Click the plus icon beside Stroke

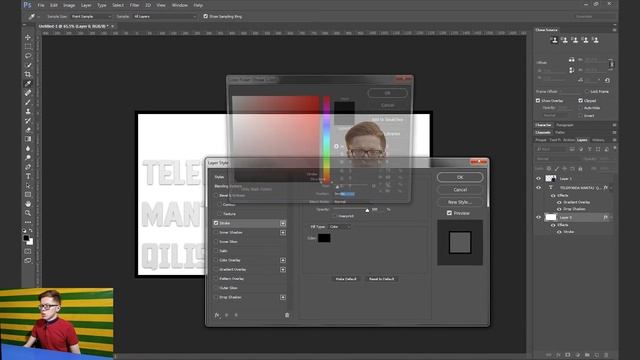(x=282, y=223)
